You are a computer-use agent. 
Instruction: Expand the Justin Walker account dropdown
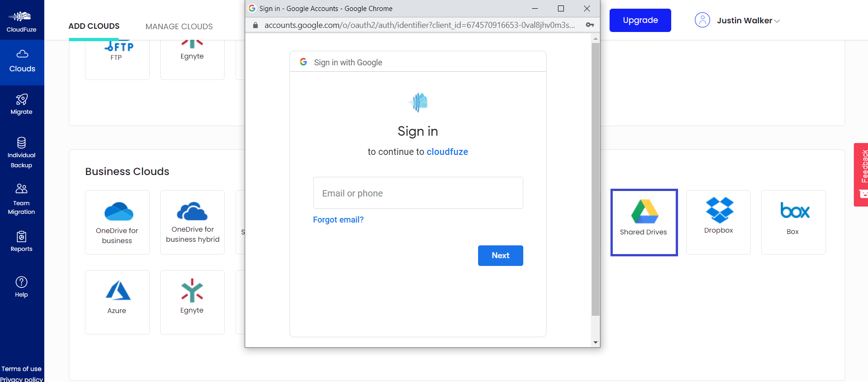coord(748,21)
